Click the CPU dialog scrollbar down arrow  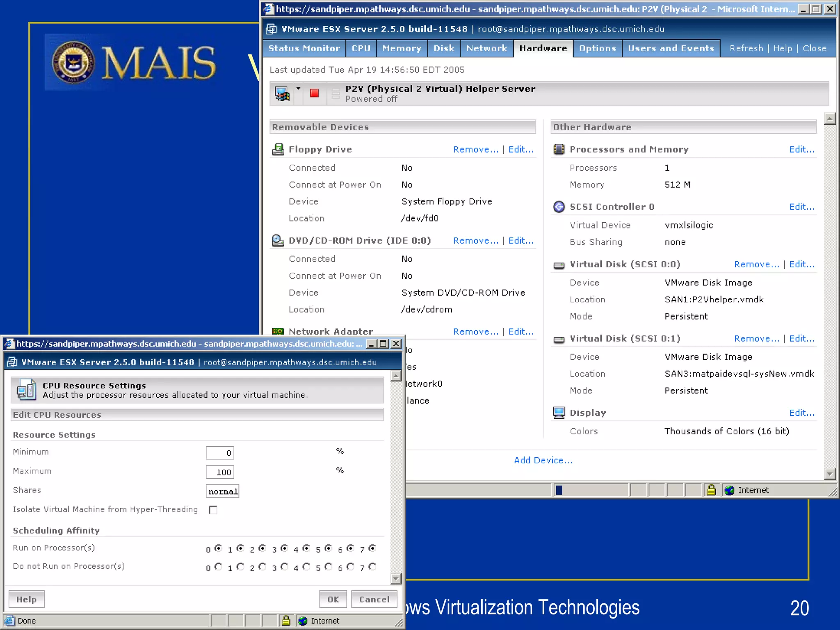(396, 579)
